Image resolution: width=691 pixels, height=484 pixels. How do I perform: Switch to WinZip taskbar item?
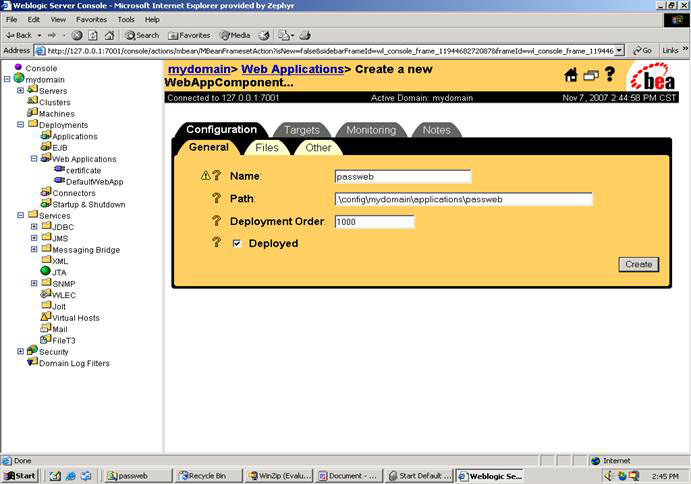pos(279,476)
